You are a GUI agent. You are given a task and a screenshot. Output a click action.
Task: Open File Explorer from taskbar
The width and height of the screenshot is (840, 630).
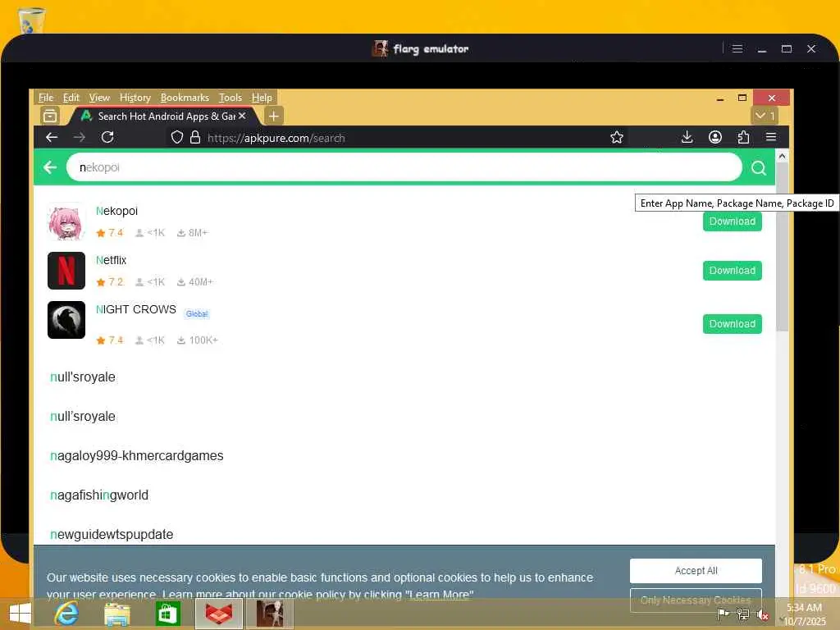point(116,614)
